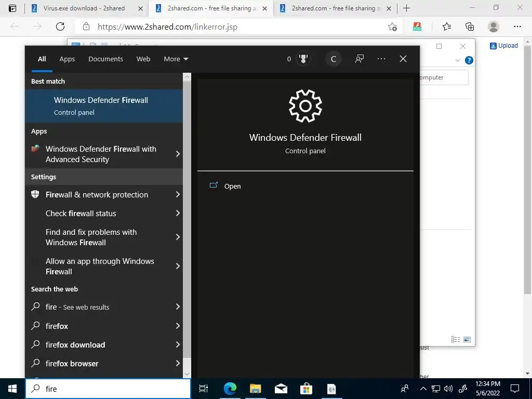
Task: Open the More filters dropdown
Action: [176, 59]
